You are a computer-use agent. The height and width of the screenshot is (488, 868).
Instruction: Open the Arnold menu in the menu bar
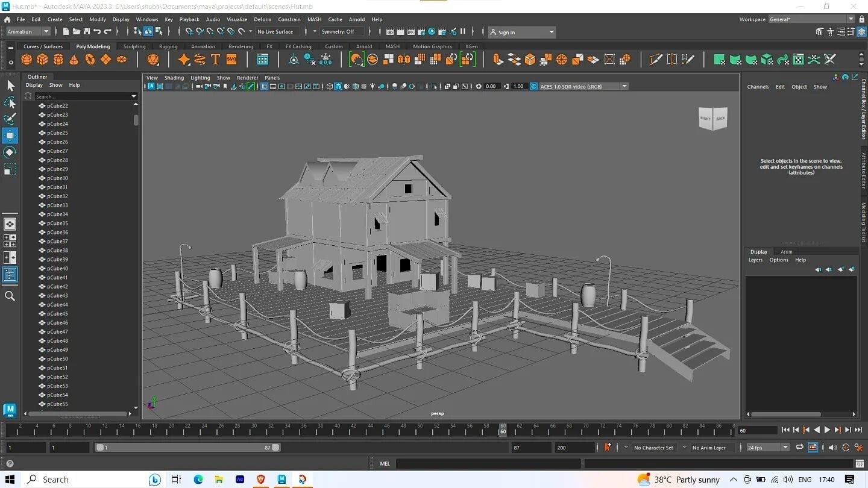[x=357, y=19]
